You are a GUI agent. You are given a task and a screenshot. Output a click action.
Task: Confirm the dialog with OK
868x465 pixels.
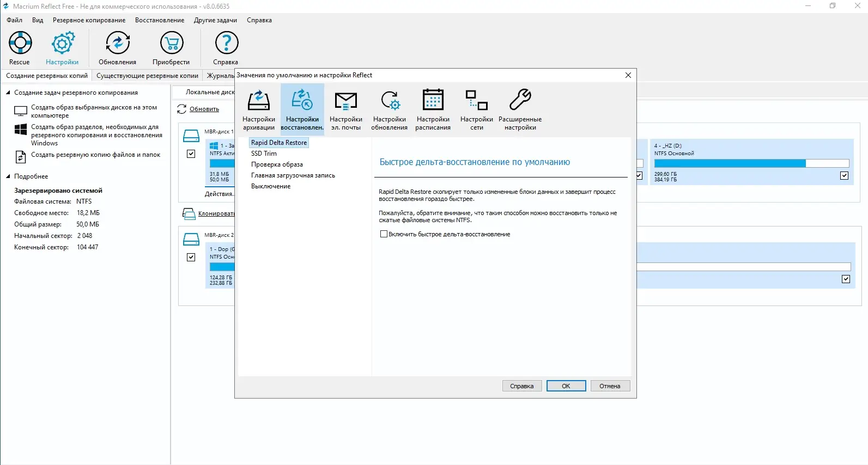point(566,386)
